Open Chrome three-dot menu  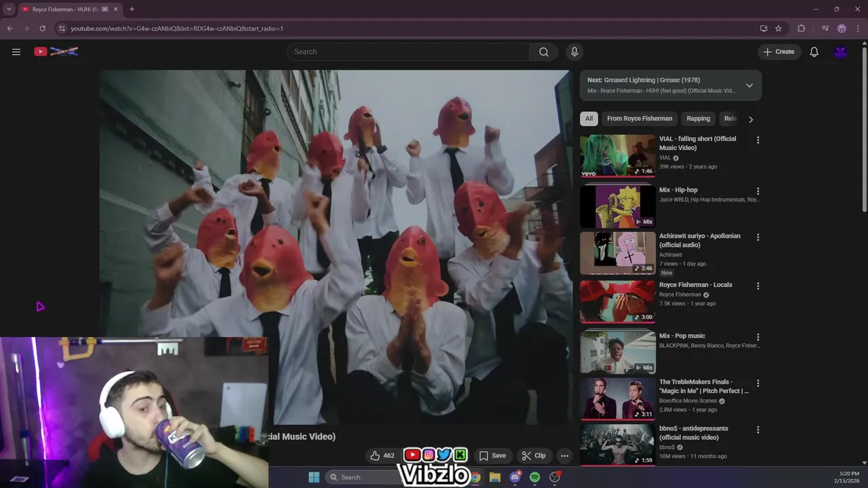point(858,28)
